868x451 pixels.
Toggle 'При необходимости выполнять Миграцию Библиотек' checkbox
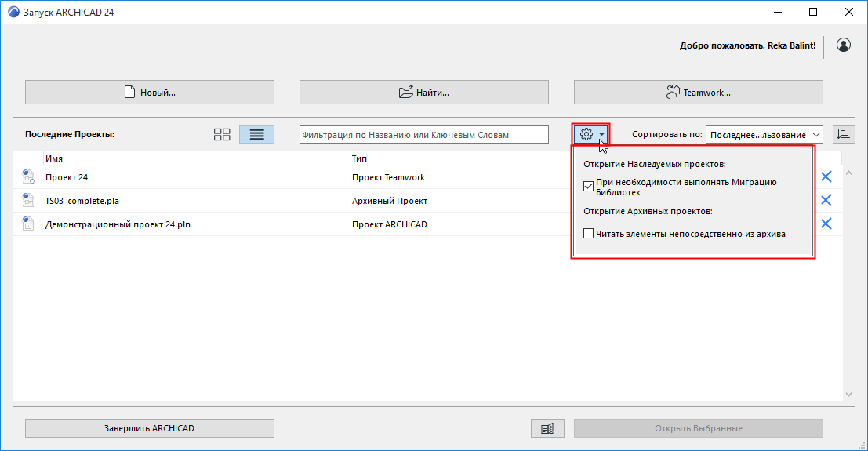coord(588,187)
